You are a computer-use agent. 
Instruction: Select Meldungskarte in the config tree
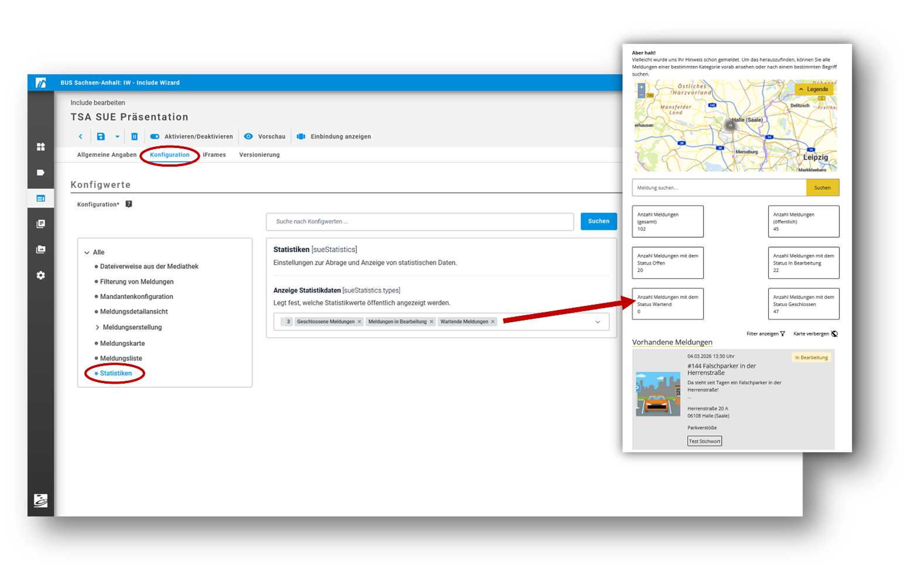coord(122,343)
